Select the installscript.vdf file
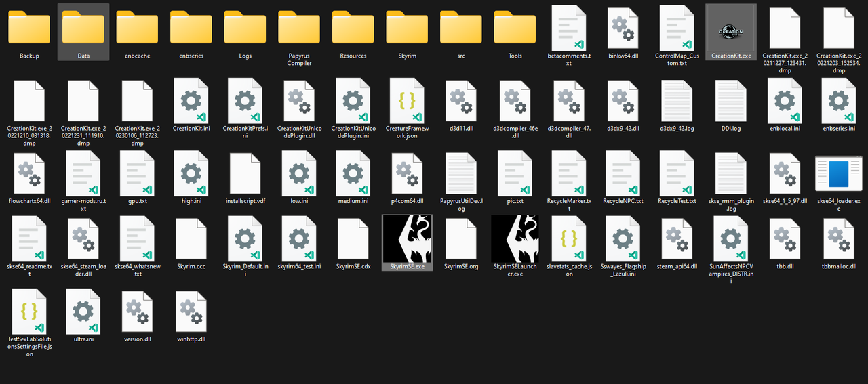The width and height of the screenshot is (868, 384). pyautogui.click(x=245, y=173)
